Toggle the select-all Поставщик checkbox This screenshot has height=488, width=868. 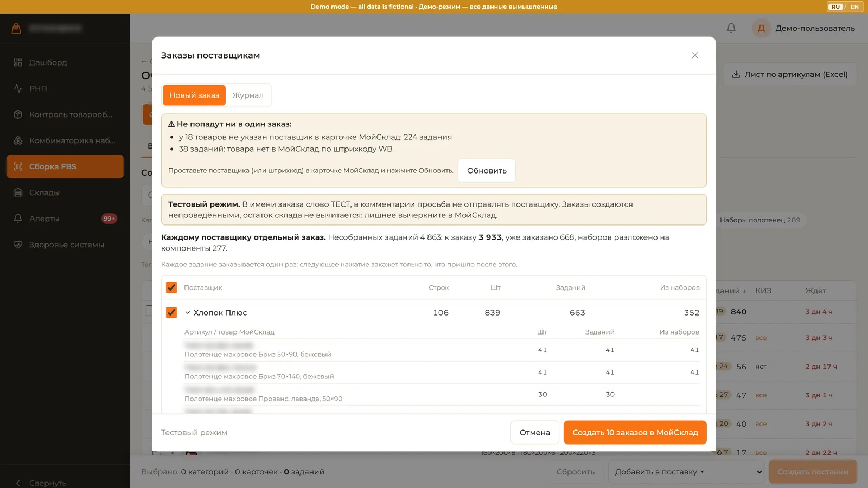point(171,287)
